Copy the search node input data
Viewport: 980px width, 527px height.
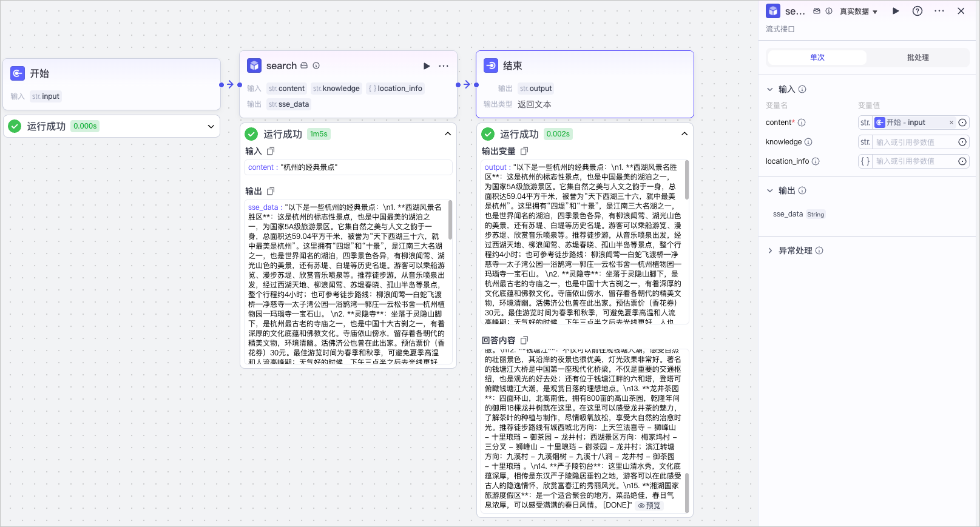[x=271, y=151]
